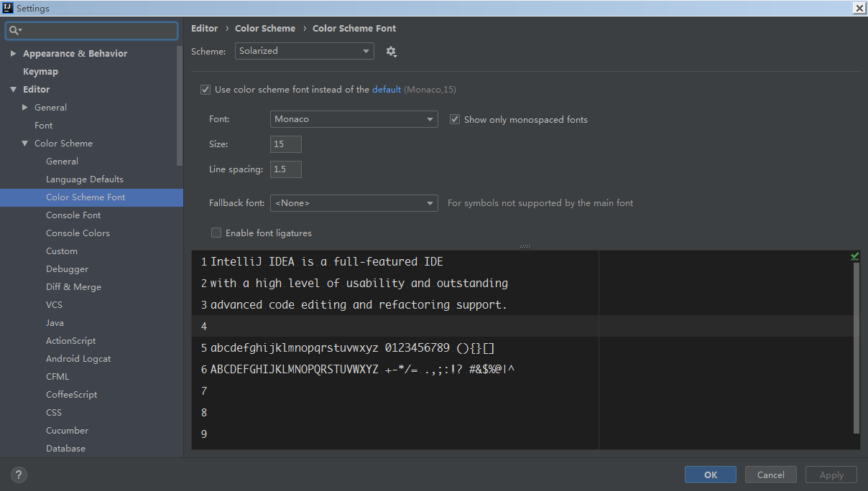The width and height of the screenshot is (868, 491).
Task: Toggle Show only monospaced fonts
Action: (x=455, y=119)
